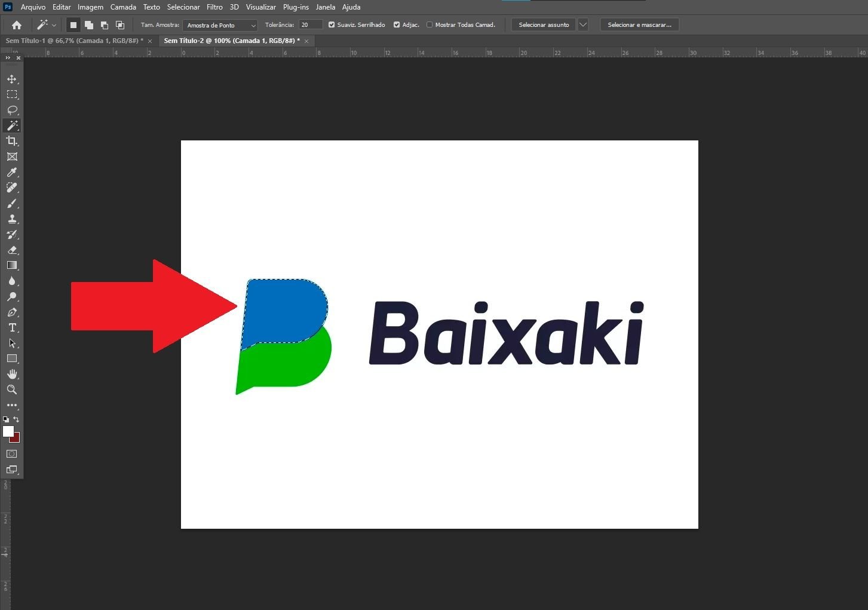Select the Magic Wand tool in toolbox

coord(12,125)
